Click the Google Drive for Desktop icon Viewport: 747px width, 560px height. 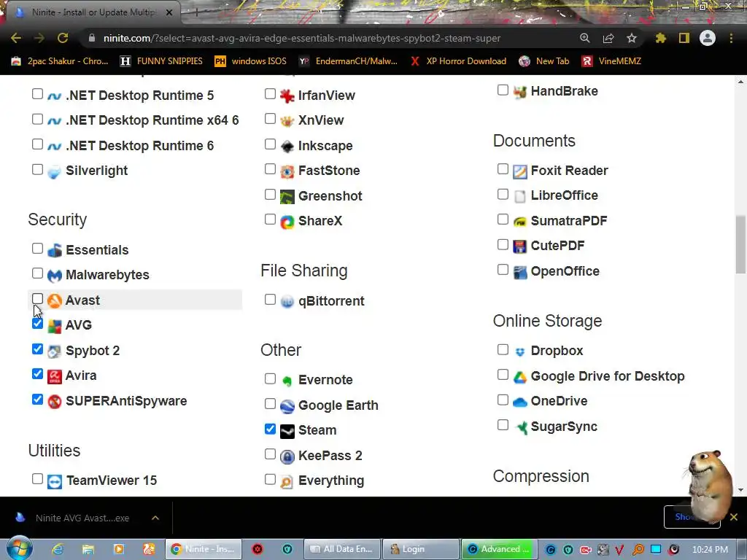click(x=519, y=377)
